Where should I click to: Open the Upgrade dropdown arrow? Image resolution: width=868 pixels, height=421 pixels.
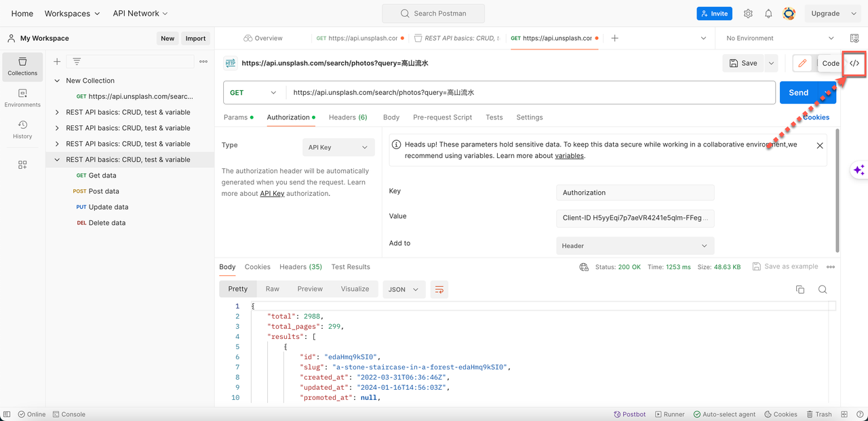[x=854, y=14]
